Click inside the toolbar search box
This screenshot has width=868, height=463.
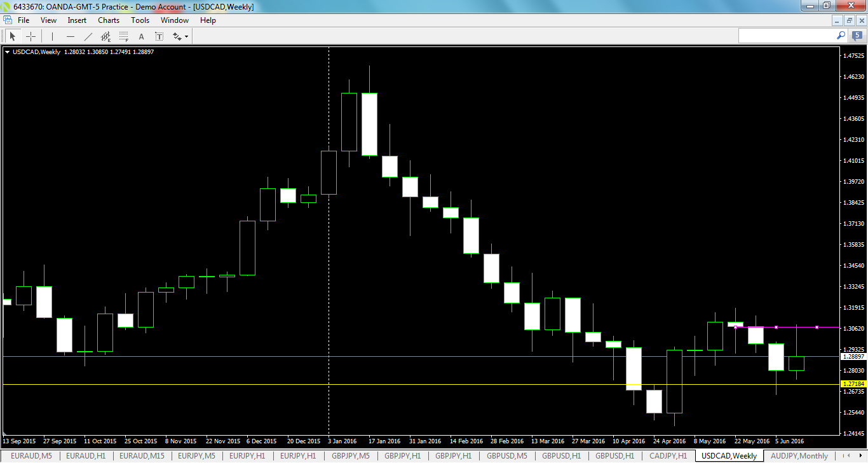tap(788, 36)
